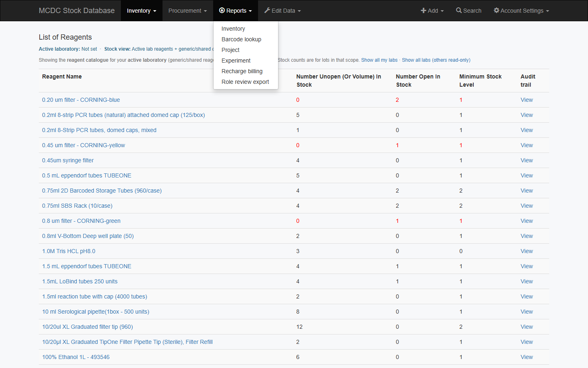
Task: Click Show all labs (others read-only)
Action: click(436, 60)
